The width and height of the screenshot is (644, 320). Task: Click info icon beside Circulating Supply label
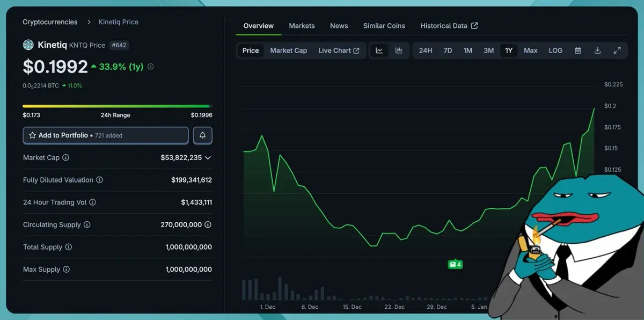tap(87, 224)
